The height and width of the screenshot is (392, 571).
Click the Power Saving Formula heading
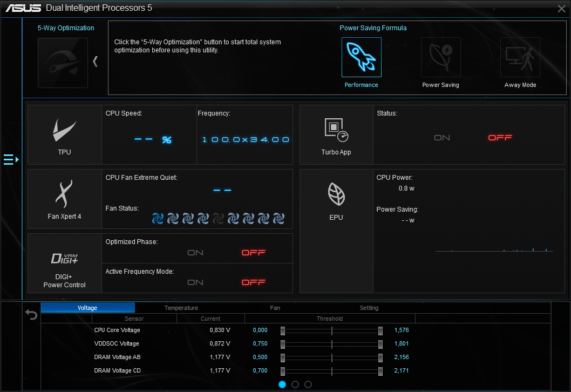coord(373,28)
